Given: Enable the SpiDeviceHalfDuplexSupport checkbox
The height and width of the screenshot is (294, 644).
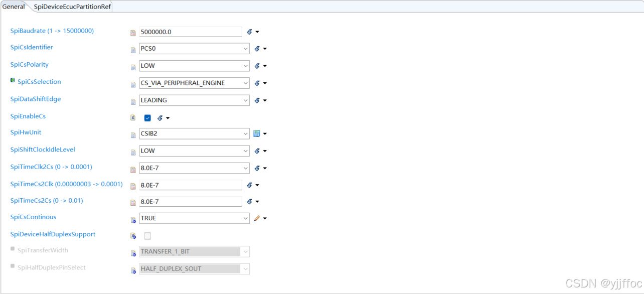Looking at the screenshot, I should click(147, 236).
